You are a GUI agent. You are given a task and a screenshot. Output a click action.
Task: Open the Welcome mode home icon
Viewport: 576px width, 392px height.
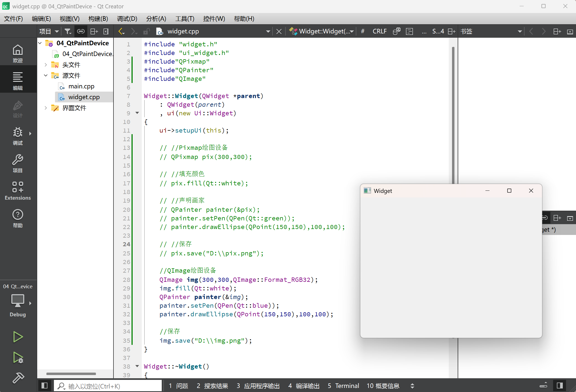18,53
